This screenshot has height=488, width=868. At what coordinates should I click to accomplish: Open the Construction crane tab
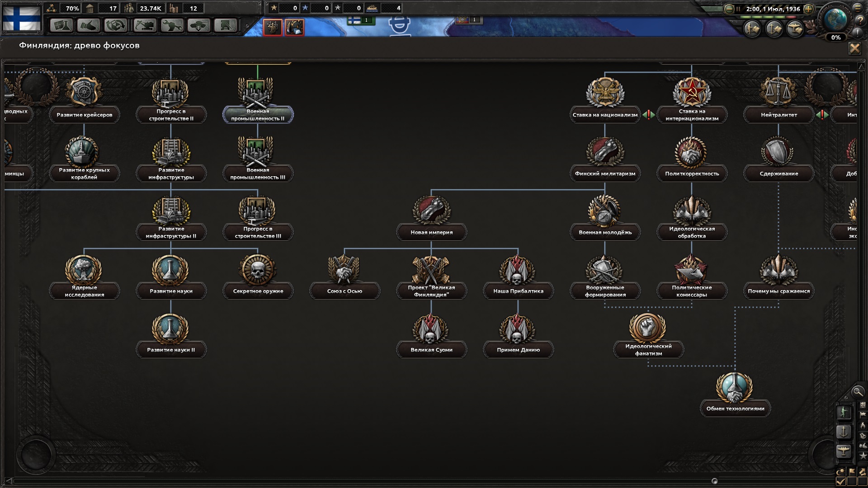coord(145,26)
